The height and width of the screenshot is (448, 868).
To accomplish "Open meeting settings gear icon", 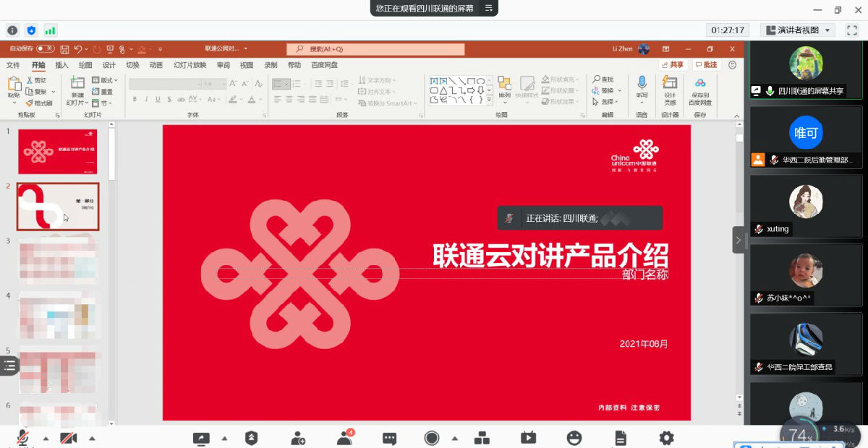I will [666, 438].
